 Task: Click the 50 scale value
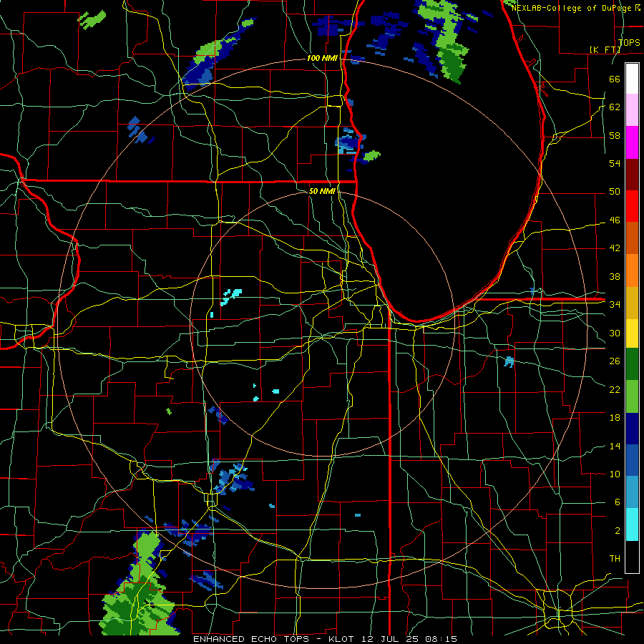615,191
